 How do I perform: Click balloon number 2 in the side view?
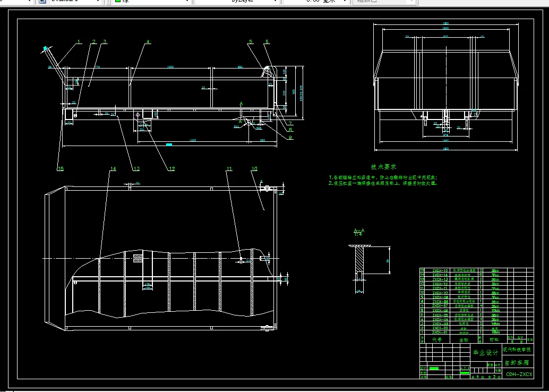click(93, 41)
